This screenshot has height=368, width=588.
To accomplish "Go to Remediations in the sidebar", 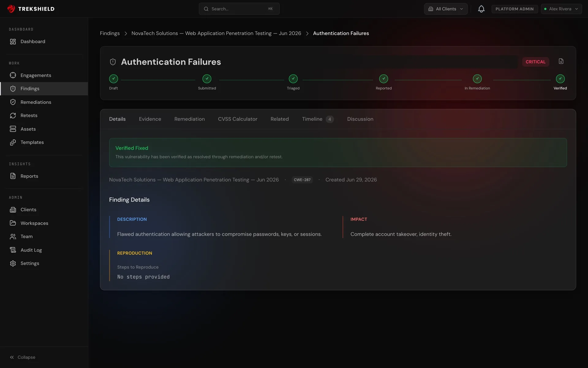I will (x=44, y=102).
